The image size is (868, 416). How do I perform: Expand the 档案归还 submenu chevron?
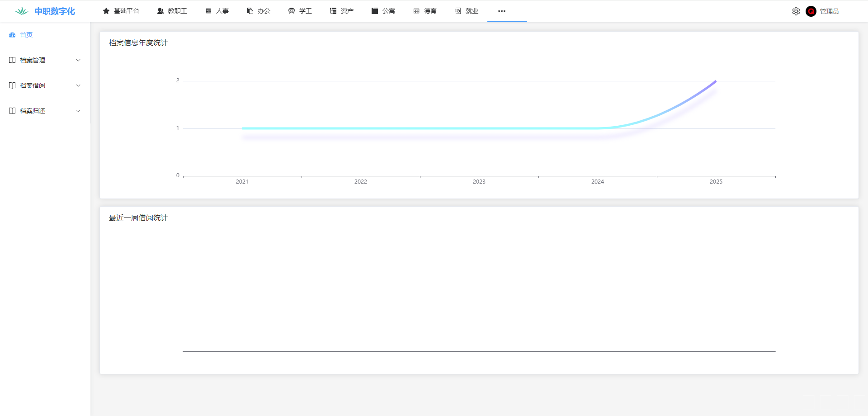tap(78, 111)
